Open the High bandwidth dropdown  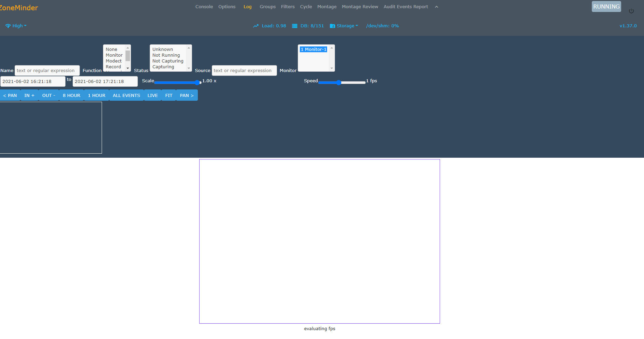[x=16, y=26]
